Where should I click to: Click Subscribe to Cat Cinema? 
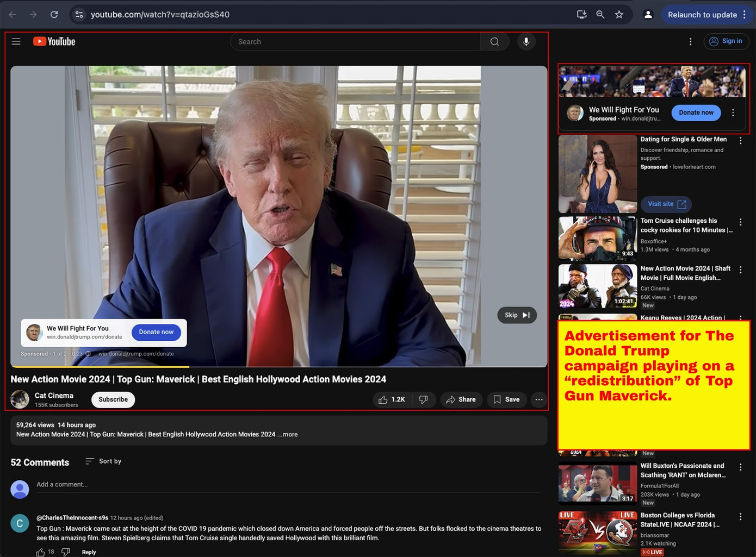point(113,399)
